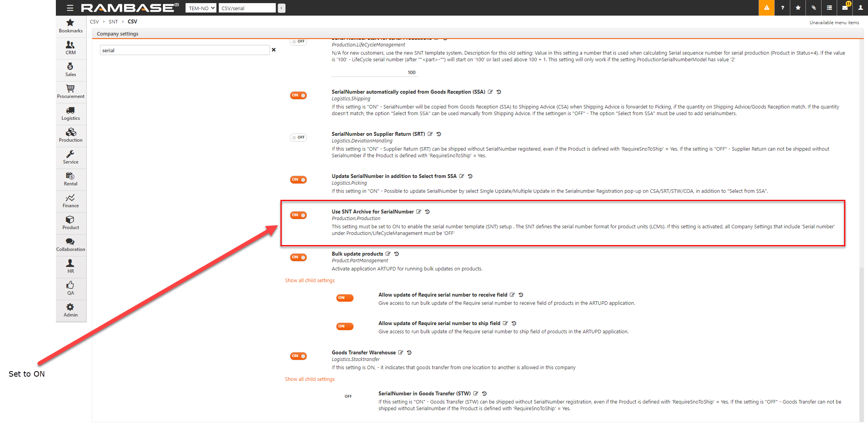868x425 pixels.
Task: Expand child settings under Goods Transfer Warehouse
Action: (310, 379)
